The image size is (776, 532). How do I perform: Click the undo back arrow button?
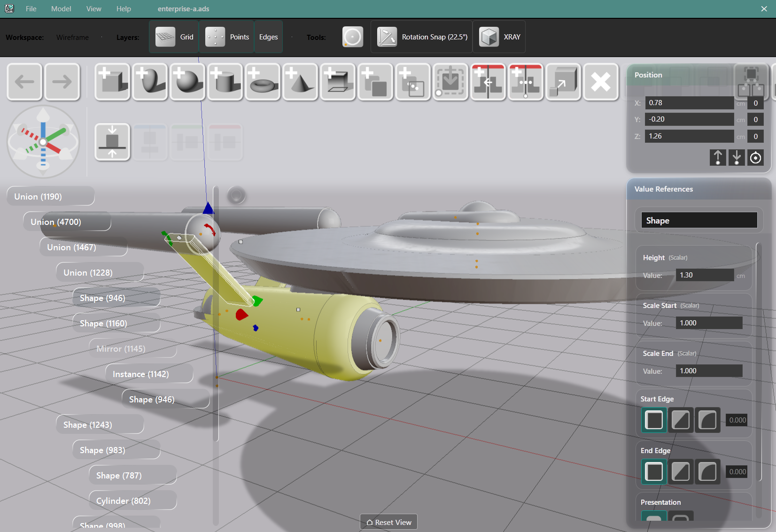click(24, 82)
